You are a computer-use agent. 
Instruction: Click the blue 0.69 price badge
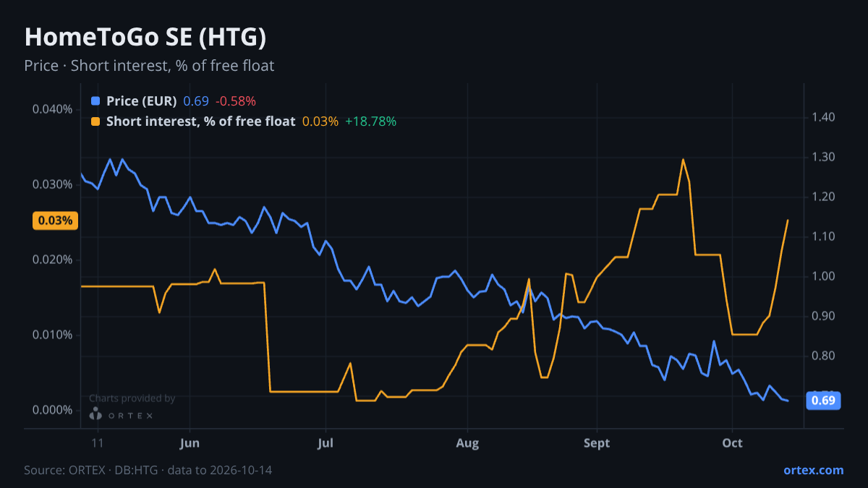[x=823, y=401]
